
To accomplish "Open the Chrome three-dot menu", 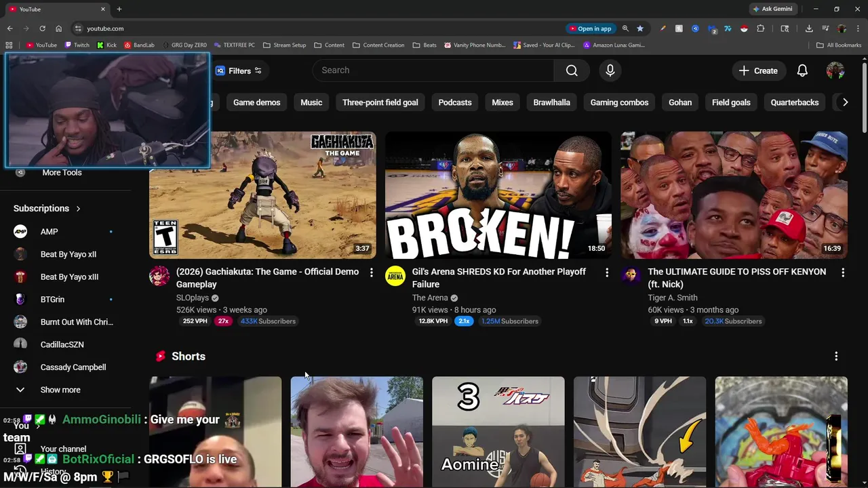I will point(858,28).
